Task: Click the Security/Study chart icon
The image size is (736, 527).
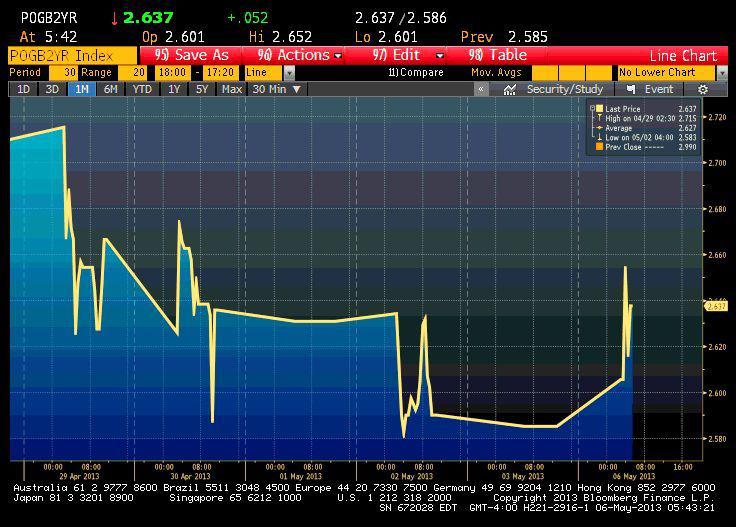Action: pos(510,89)
